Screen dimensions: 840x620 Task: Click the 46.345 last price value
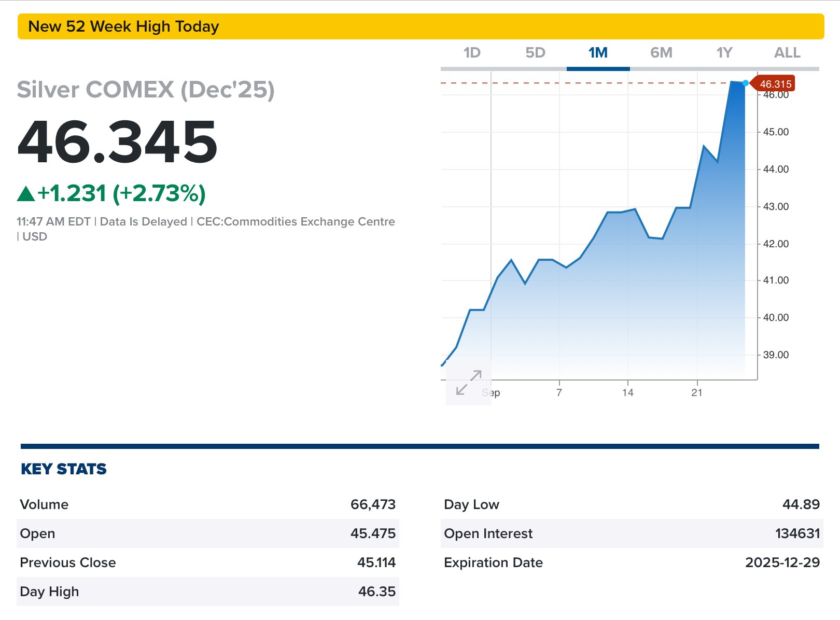(x=117, y=142)
